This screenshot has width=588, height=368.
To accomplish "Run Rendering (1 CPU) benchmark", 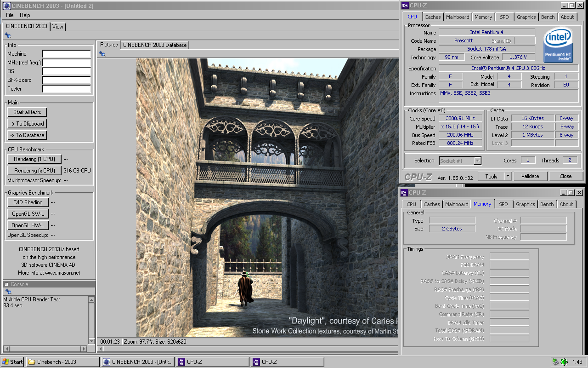I will pyautogui.click(x=34, y=159).
